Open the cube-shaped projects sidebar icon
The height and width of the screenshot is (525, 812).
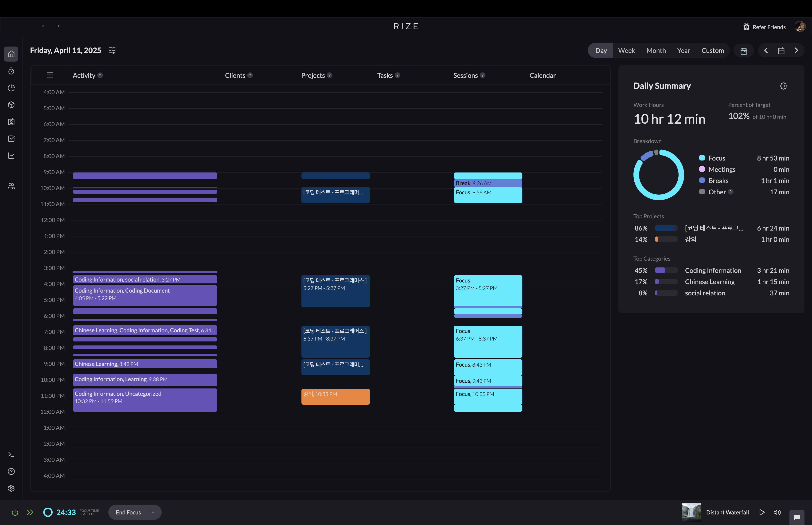point(11,105)
